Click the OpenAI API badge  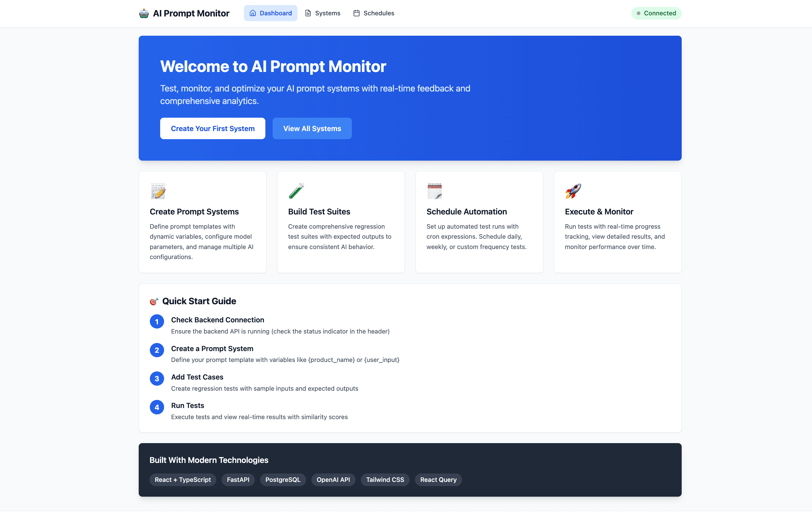coord(333,480)
